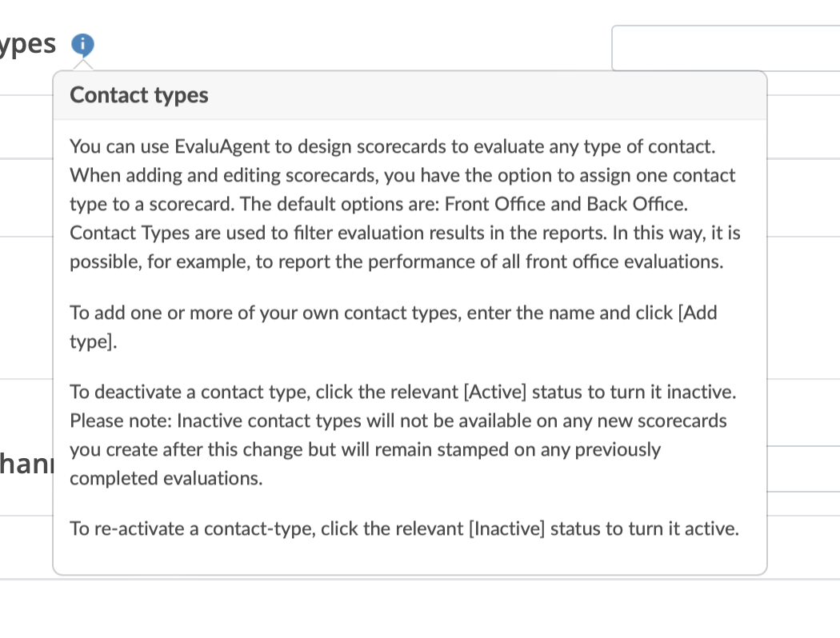Screen dimensions: 840x638
Task: Click the "type]." text in the popover
Action: (94, 341)
